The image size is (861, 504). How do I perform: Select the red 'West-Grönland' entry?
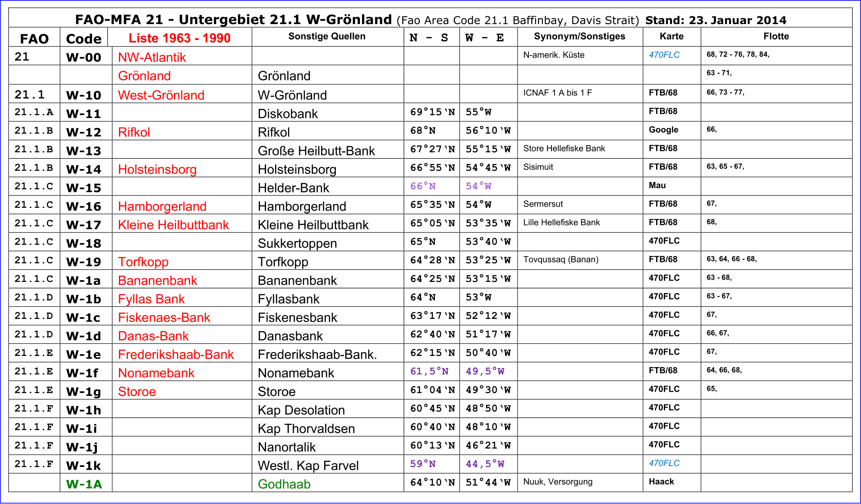pos(161,95)
